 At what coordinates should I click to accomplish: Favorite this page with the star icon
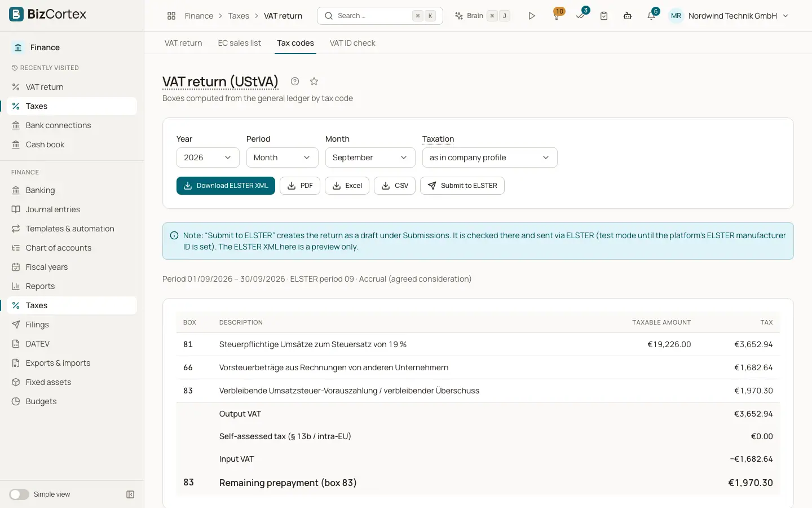314,81
